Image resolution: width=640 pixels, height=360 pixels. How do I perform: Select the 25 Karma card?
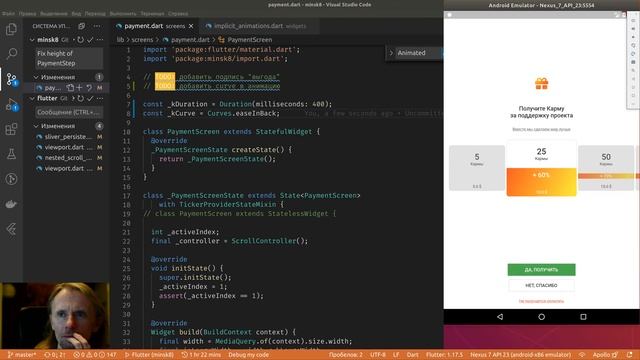tap(542, 168)
